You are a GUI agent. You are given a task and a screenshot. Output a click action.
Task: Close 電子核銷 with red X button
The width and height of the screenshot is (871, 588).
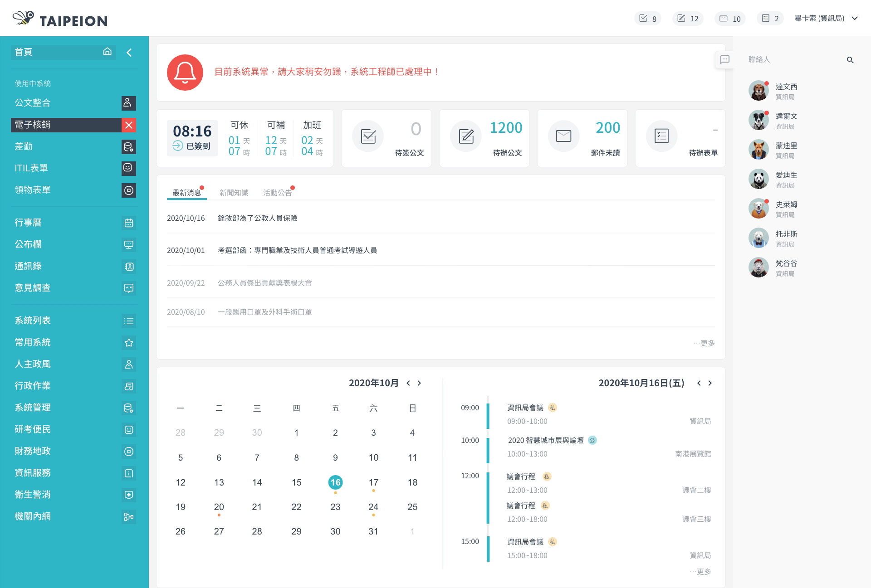point(129,125)
